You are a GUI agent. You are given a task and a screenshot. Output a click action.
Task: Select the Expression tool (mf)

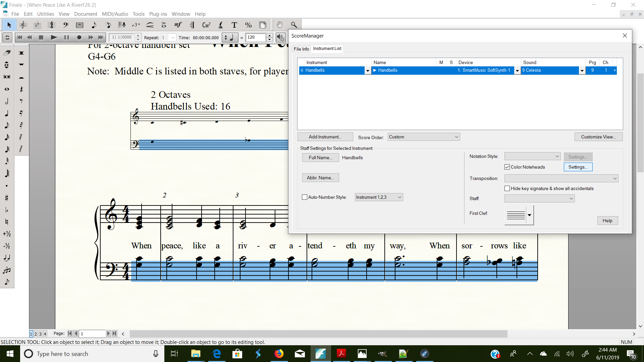click(x=178, y=25)
